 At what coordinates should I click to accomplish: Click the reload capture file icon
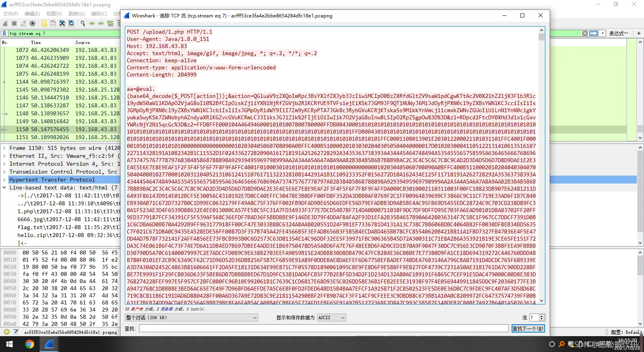point(71,23)
